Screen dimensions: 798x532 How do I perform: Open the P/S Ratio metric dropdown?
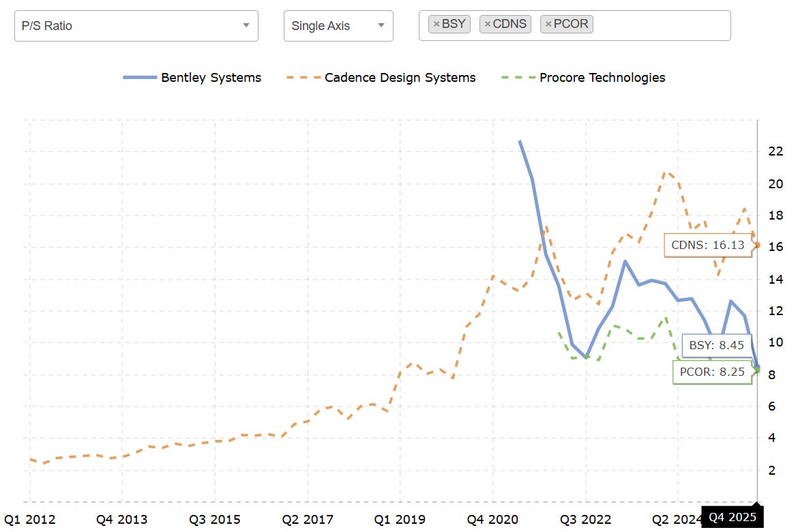(x=136, y=26)
